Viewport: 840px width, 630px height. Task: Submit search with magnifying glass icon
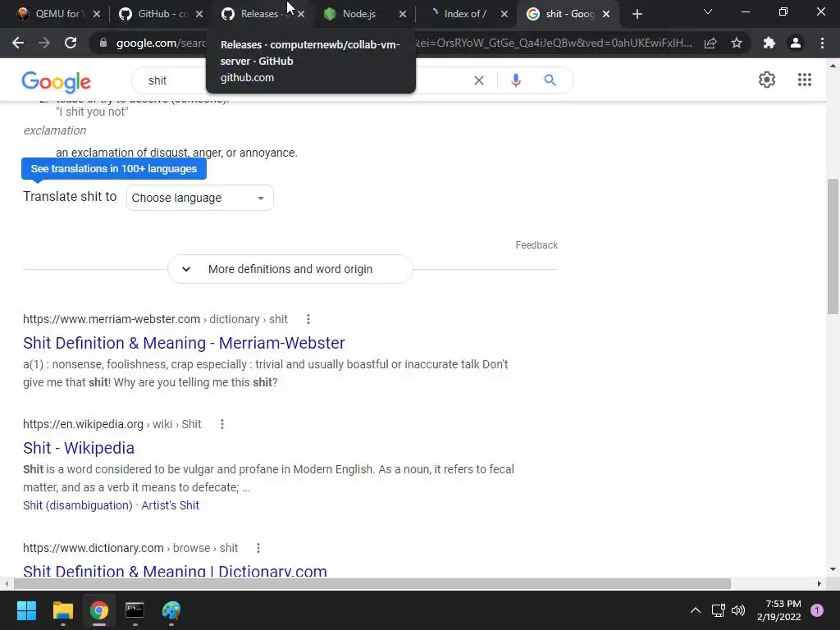point(550,80)
